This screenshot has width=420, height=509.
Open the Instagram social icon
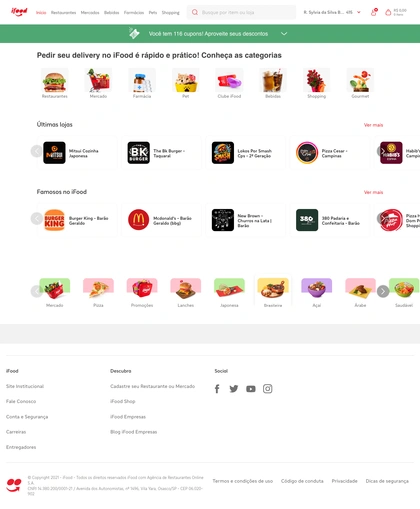pos(267,389)
